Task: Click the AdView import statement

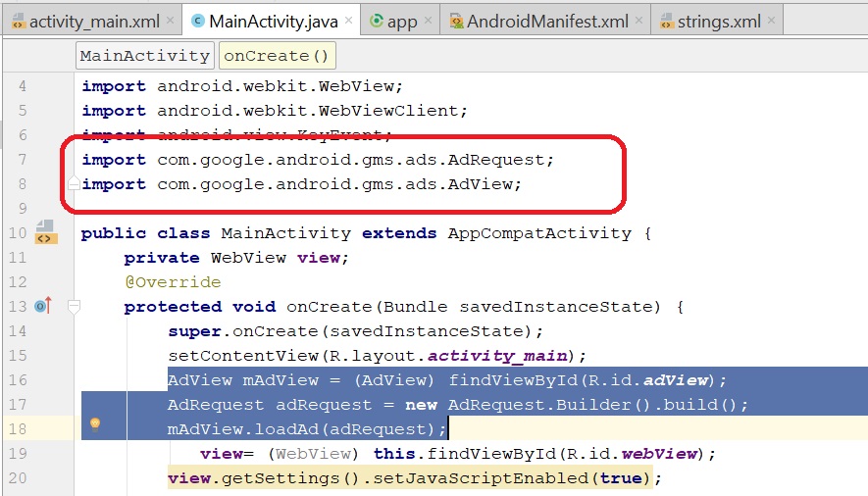Action: (302, 184)
